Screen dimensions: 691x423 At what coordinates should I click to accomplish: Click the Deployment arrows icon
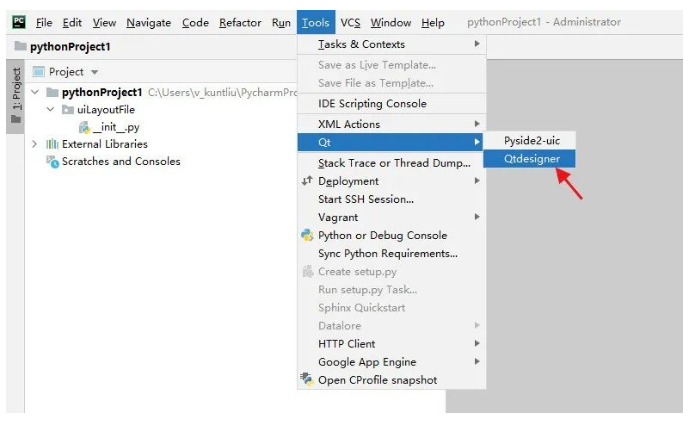pos(307,181)
